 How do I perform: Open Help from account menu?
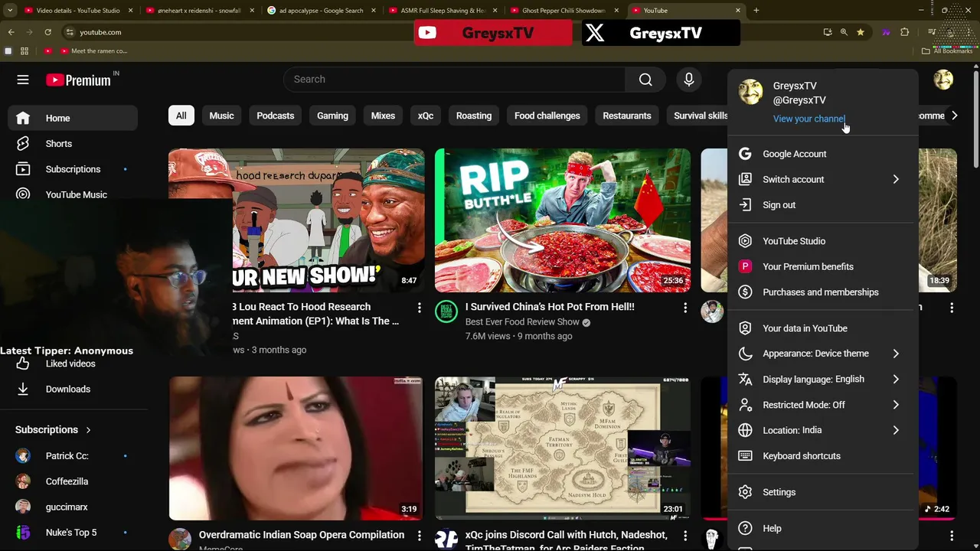tap(822, 528)
